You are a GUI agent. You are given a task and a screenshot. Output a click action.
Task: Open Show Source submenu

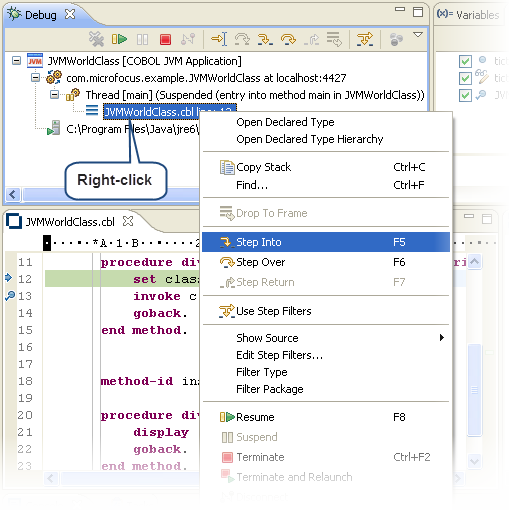(x=326, y=338)
